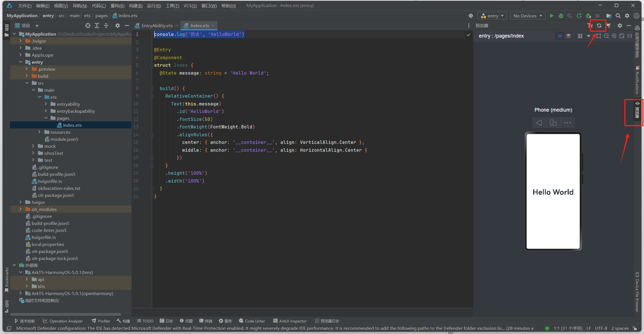The width and height of the screenshot is (644, 334).
Task: Collapse the pages folder in tree
Action: tap(46, 118)
